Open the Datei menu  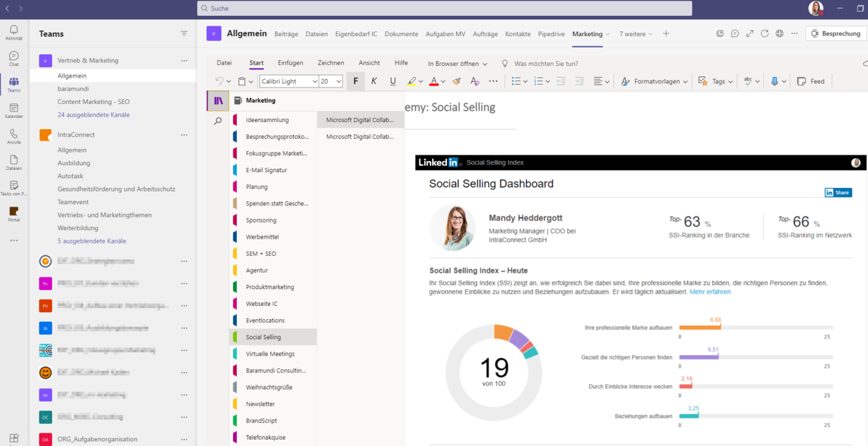point(224,63)
